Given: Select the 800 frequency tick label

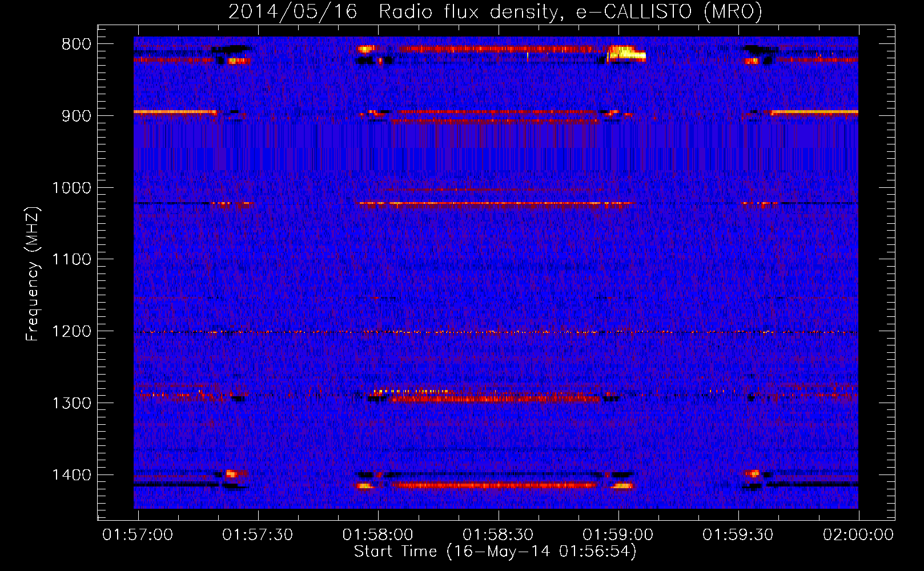Looking at the screenshot, I should coord(77,45).
